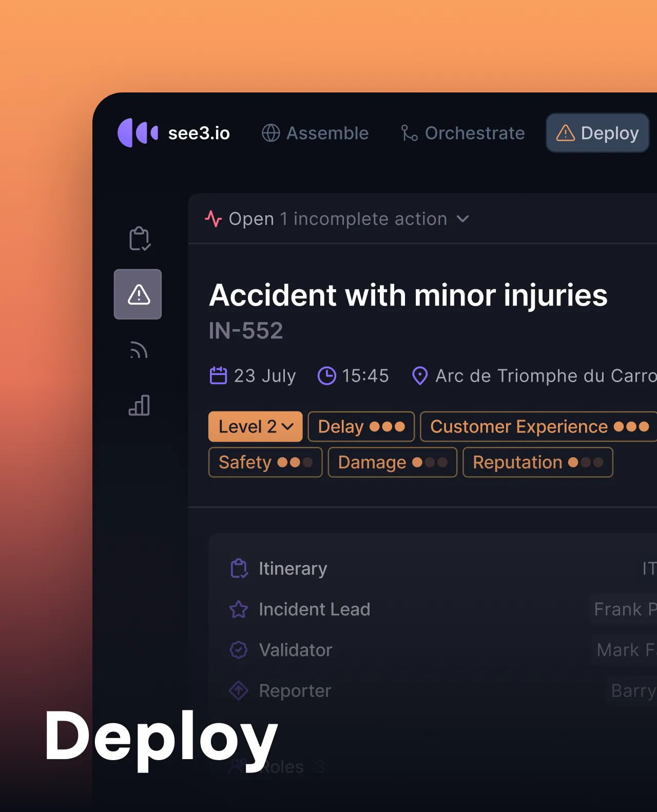Select the warning triangle sidebar icon
Image resolution: width=657 pixels, height=812 pixels.
(x=138, y=294)
